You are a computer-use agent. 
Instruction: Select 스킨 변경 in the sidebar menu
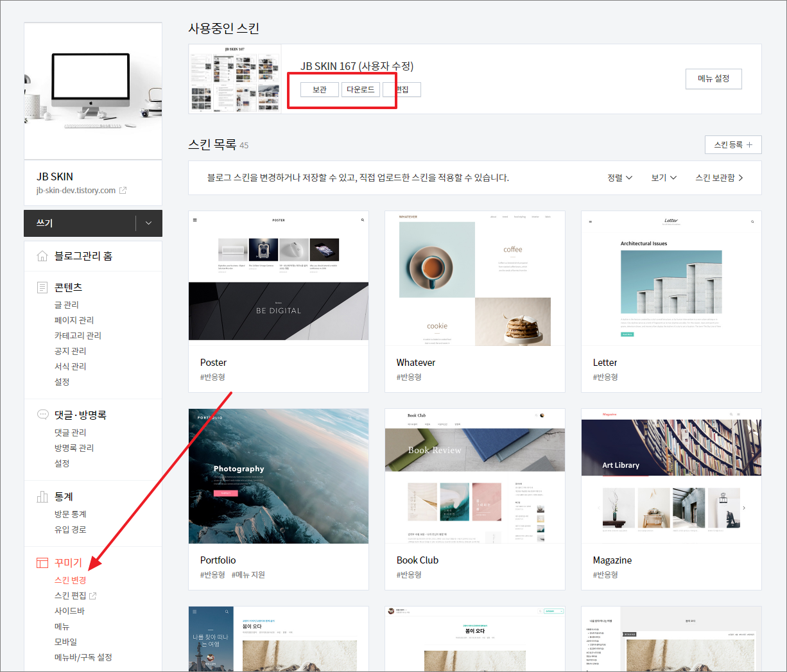pos(71,580)
